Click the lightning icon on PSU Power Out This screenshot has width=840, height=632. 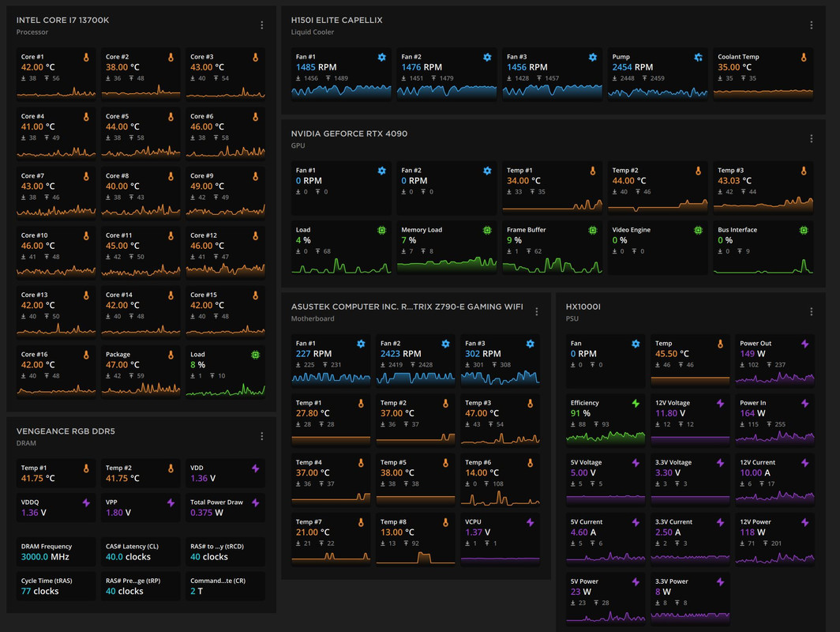click(804, 344)
